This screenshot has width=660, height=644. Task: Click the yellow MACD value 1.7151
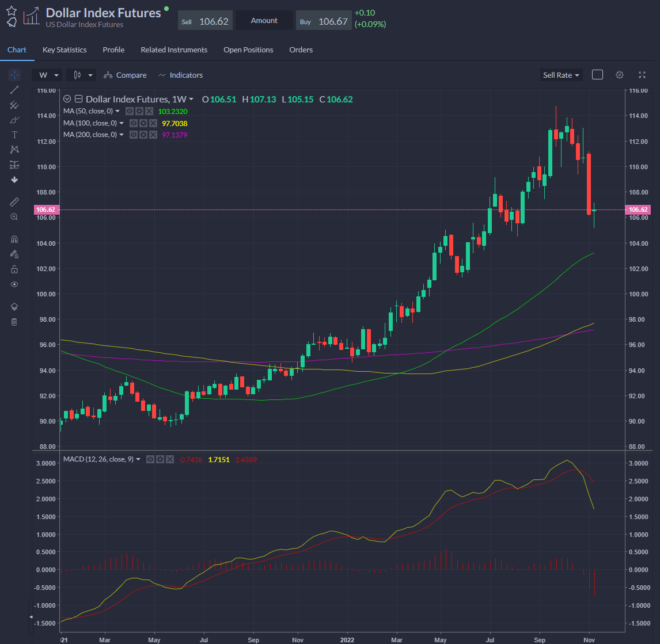pos(219,460)
